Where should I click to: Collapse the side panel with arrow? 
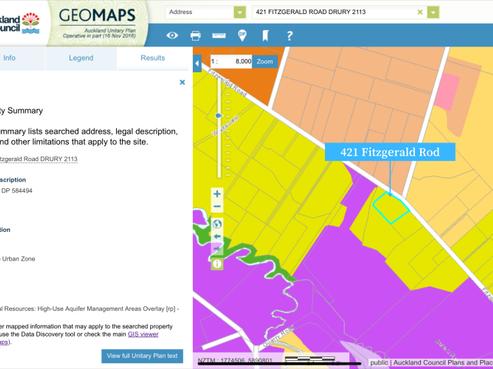[x=197, y=63]
